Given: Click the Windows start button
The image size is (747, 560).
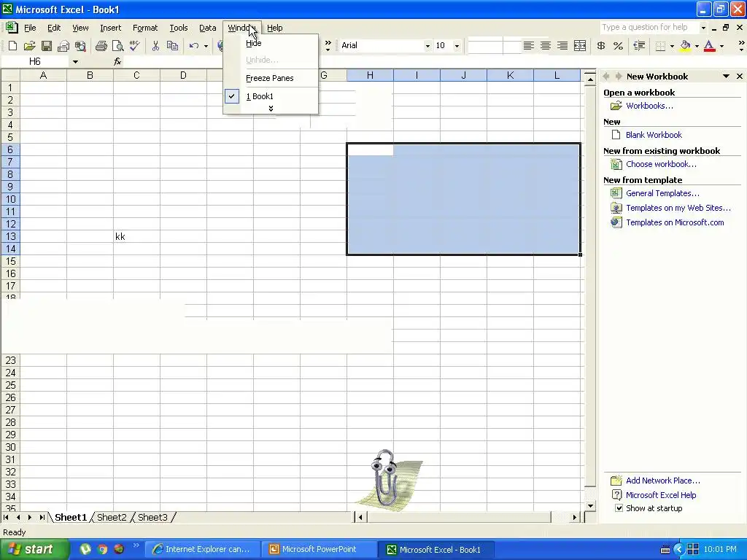Looking at the screenshot, I should point(34,549).
